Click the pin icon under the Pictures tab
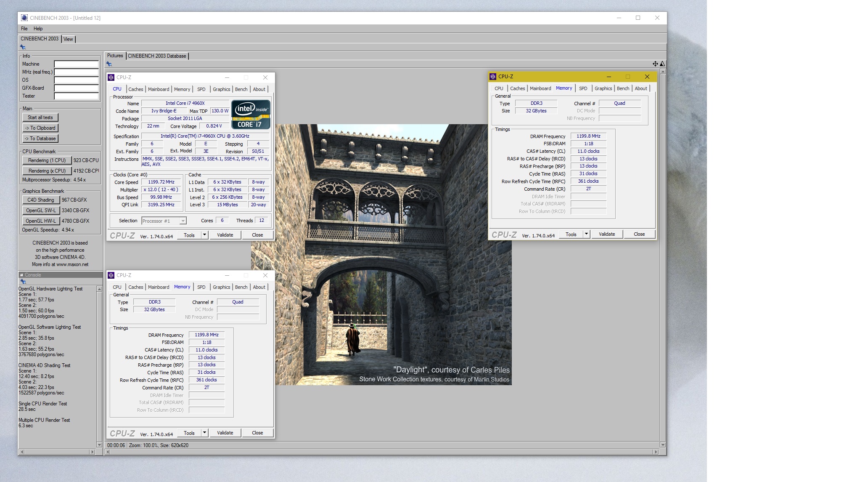Viewport: 868px width, 482px height. pyautogui.click(x=109, y=64)
